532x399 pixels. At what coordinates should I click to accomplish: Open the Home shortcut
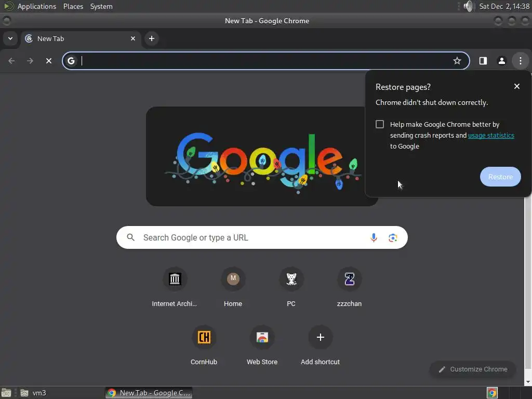[233, 287]
